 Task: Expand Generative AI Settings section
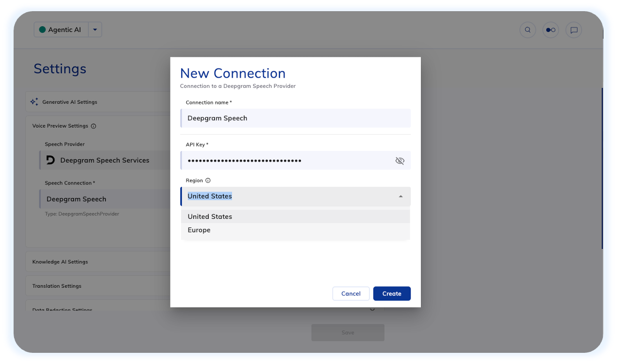click(x=98, y=102)
